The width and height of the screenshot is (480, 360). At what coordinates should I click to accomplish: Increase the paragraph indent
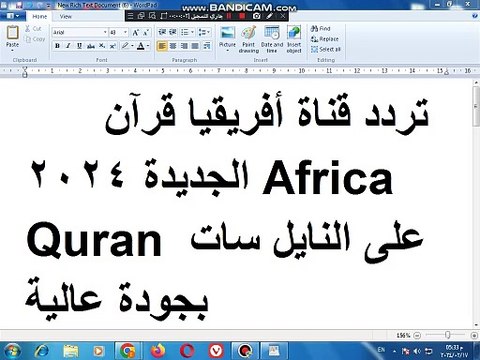coord(173,32)
